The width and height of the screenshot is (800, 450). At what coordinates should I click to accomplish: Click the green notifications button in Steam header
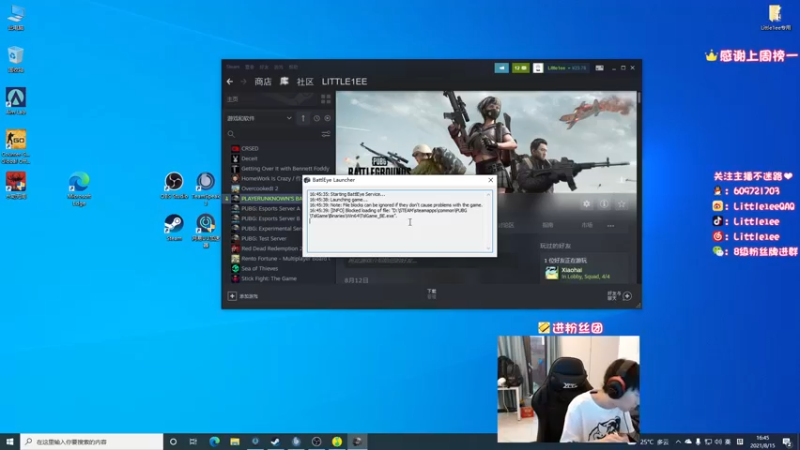[520, 68]
